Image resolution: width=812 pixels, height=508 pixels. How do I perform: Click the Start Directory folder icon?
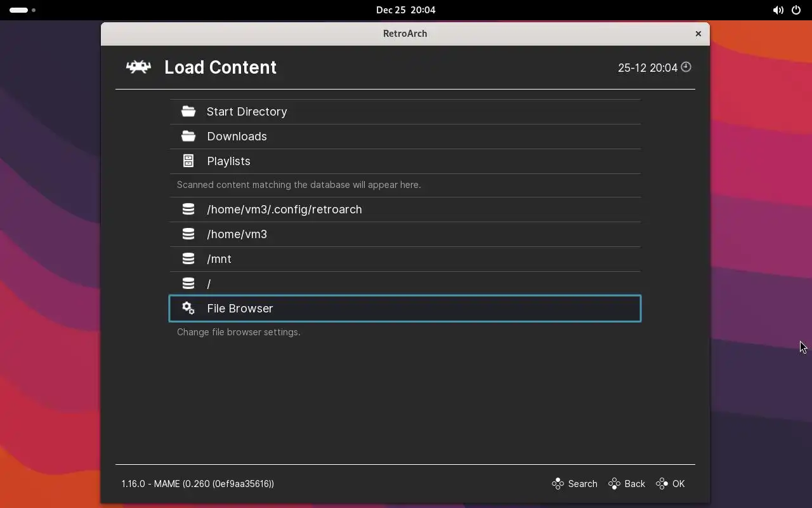tap(188, 112)
